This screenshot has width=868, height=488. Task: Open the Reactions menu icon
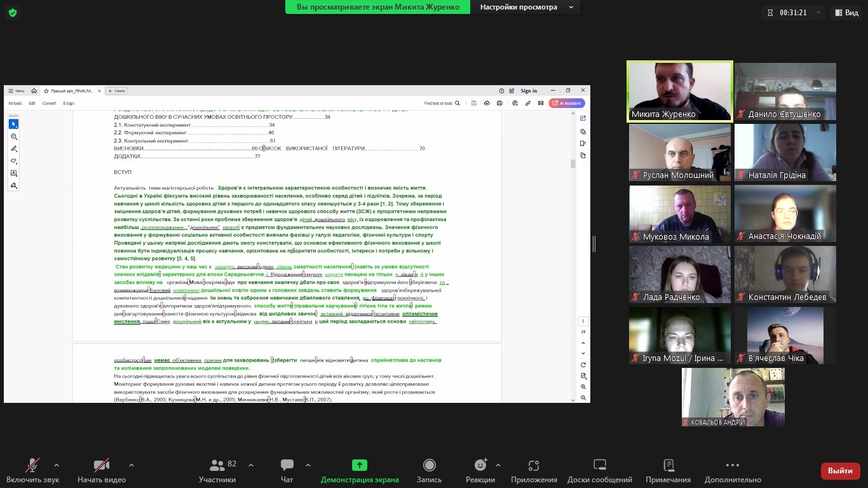480,466
